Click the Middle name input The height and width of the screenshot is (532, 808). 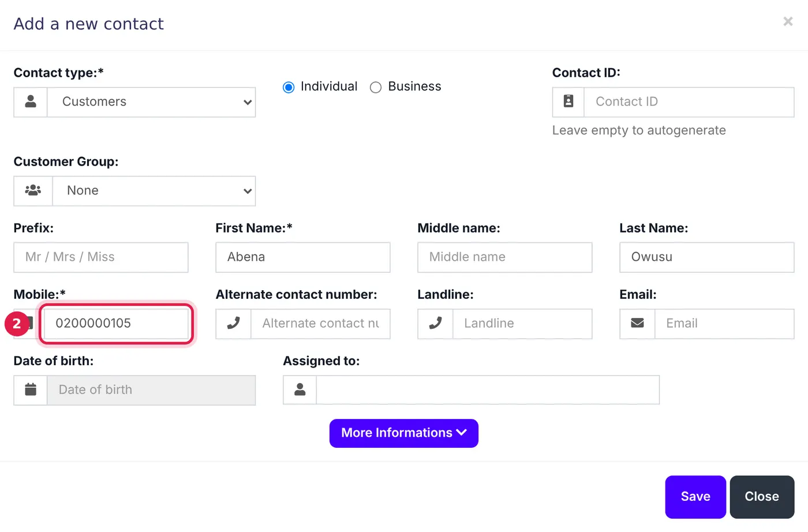505,257
